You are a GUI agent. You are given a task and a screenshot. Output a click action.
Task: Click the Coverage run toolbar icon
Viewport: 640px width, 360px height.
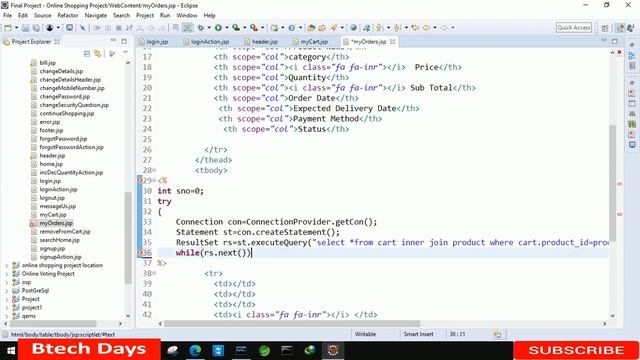pos(236,28)
